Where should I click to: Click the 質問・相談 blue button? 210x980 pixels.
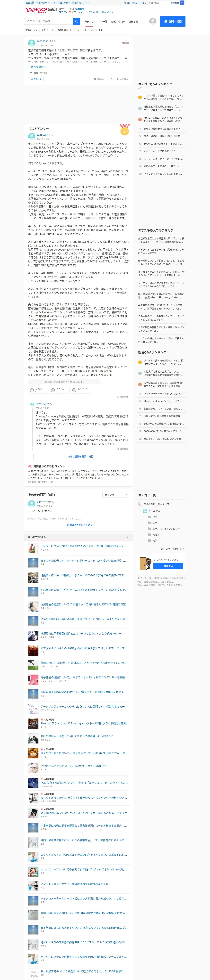173,21
